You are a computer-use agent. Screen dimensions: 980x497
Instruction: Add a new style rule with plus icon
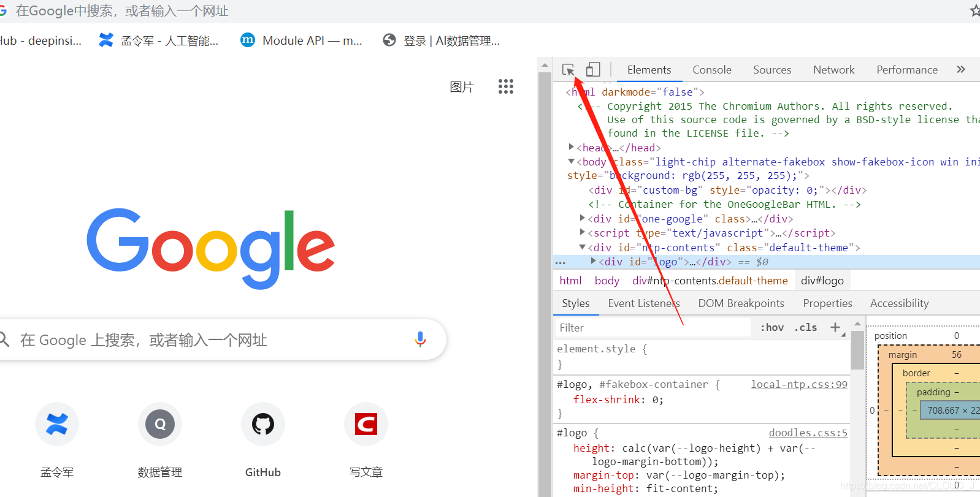835,327
